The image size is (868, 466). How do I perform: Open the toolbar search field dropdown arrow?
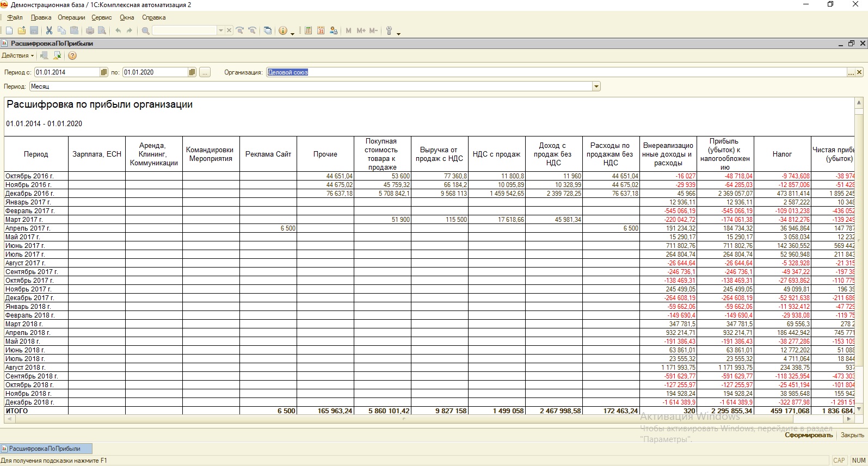click(221, 30)
